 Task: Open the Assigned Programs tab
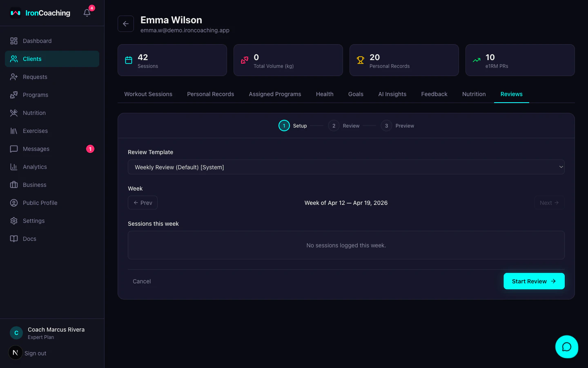pos(275,94)
